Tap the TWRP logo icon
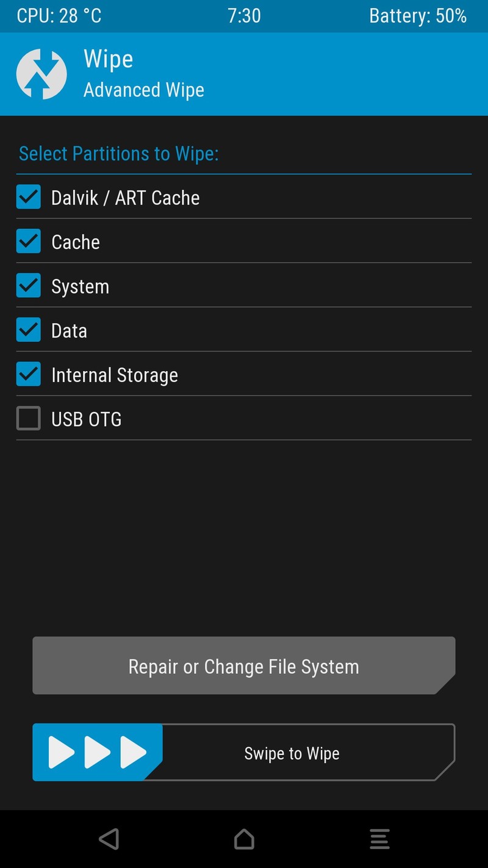This screenshot has height=868, width=488. pyautogui.click(x=41, y=74)
